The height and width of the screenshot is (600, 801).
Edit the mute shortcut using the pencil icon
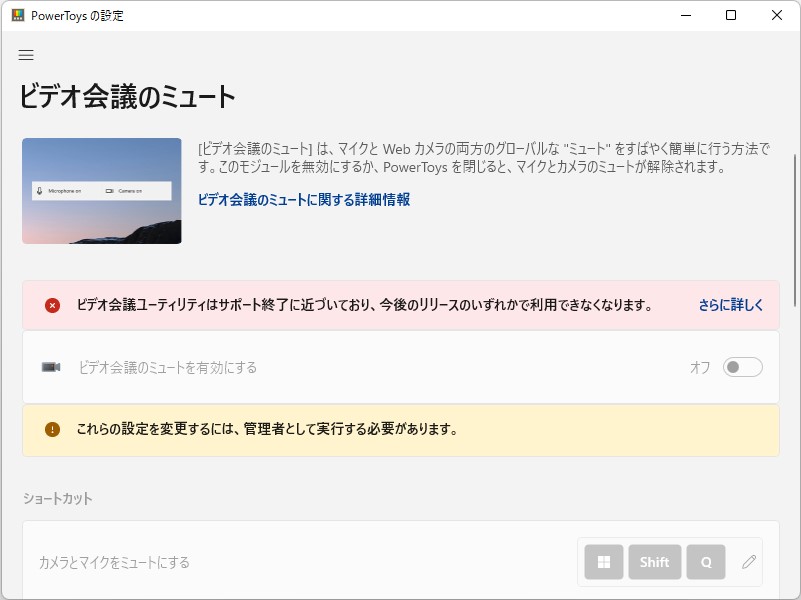click(748, 562)
